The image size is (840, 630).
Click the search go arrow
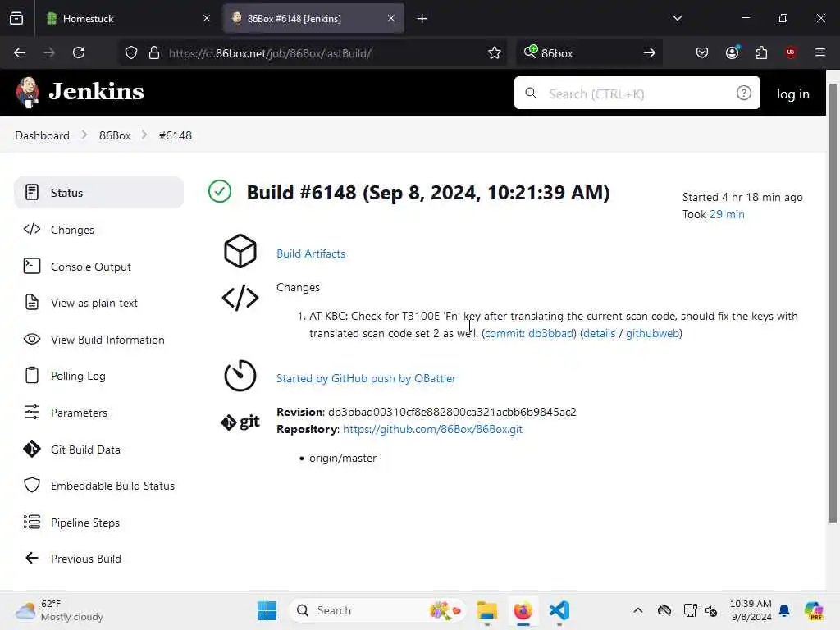[650, 52]
